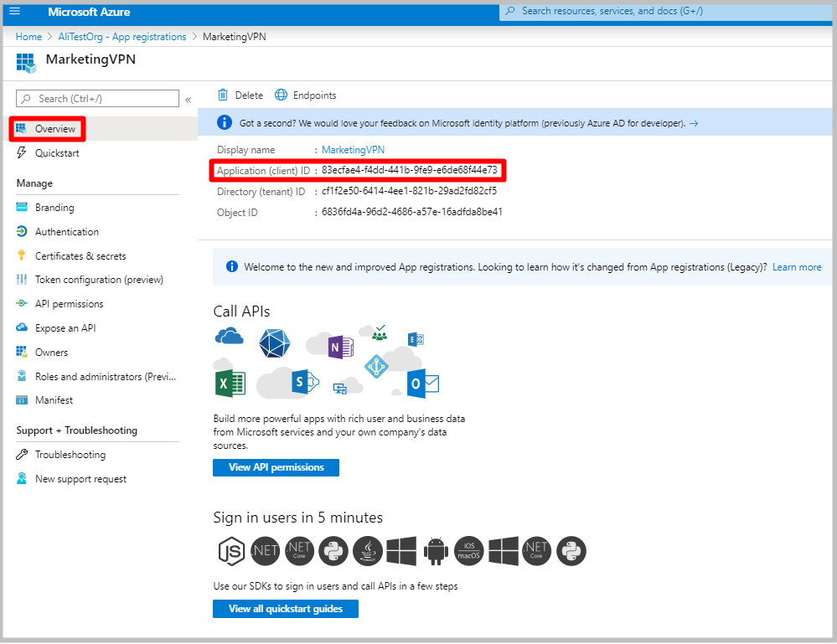The image size is (837, 644).
Task: Focus the top Search resources field
Action: [x=667, y=11]
